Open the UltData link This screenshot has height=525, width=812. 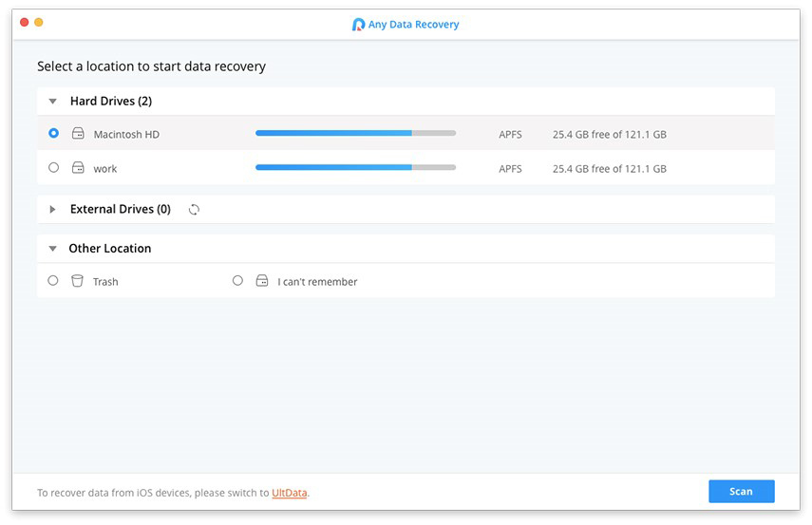(x=289, y=493)
